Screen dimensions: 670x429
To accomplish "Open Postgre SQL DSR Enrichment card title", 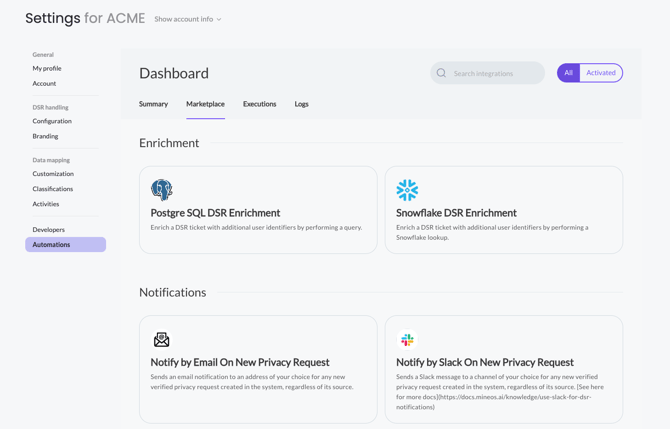I will coord(215,213).
